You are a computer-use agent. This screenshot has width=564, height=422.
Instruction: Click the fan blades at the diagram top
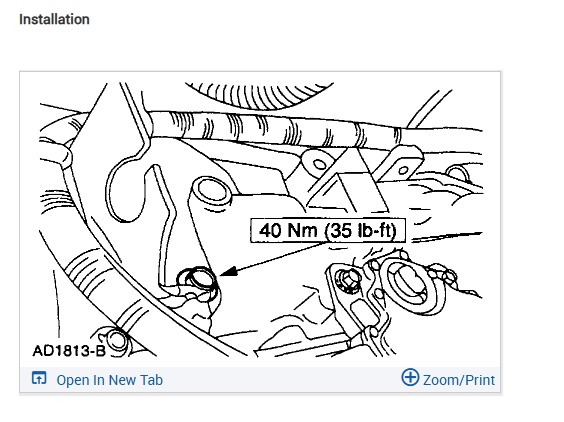coord(259,94)
